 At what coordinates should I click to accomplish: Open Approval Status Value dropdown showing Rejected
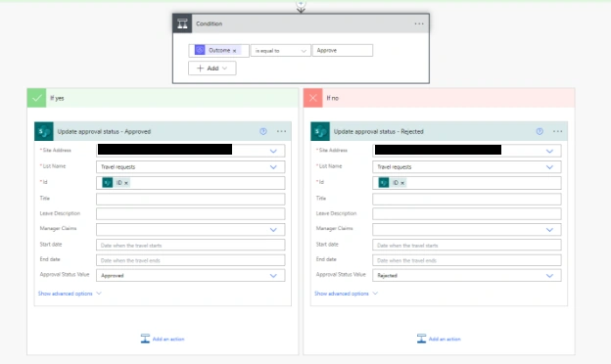click(467, 276)
